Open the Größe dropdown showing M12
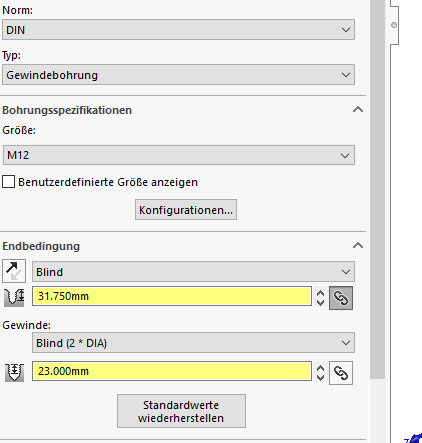 click(179, 155)
